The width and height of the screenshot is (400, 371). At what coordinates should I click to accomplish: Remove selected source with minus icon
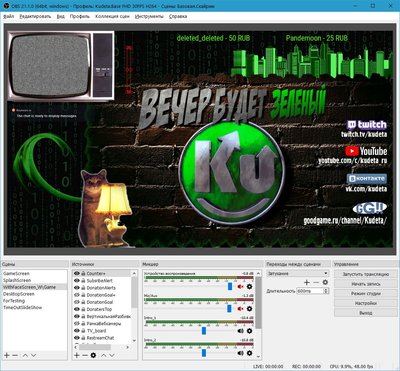pyautogui.click(x=85, y=355)
